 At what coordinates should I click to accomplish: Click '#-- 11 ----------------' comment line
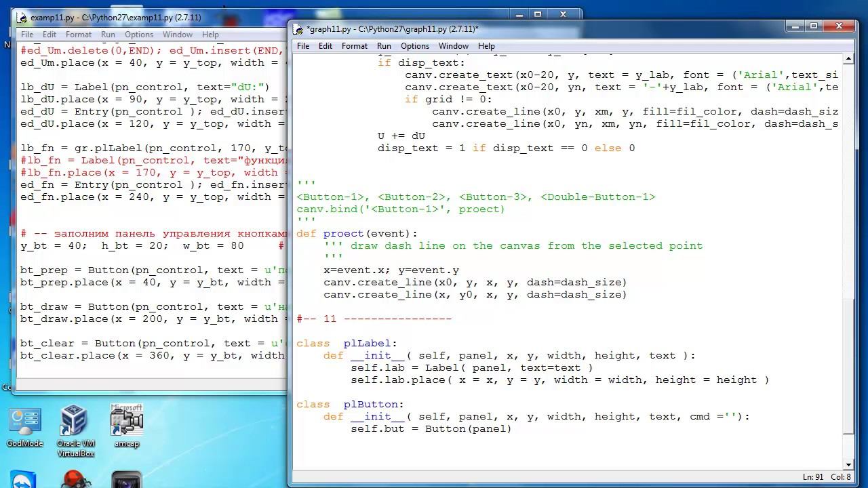coord(374,319)
